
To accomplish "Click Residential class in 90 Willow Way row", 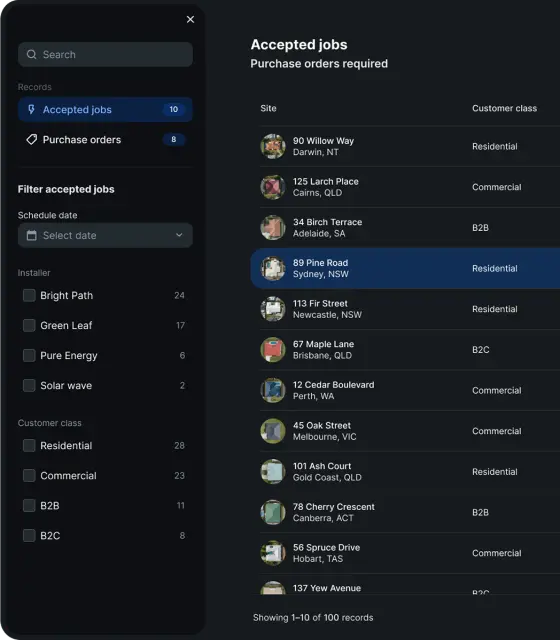I will pos(495,146).
